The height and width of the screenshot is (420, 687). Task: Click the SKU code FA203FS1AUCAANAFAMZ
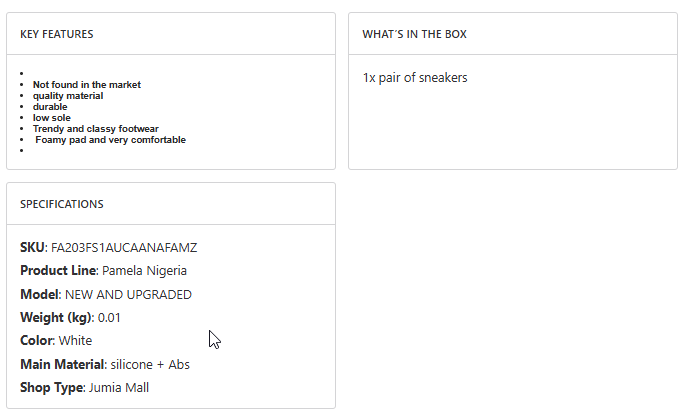click(x=131, y=247)
